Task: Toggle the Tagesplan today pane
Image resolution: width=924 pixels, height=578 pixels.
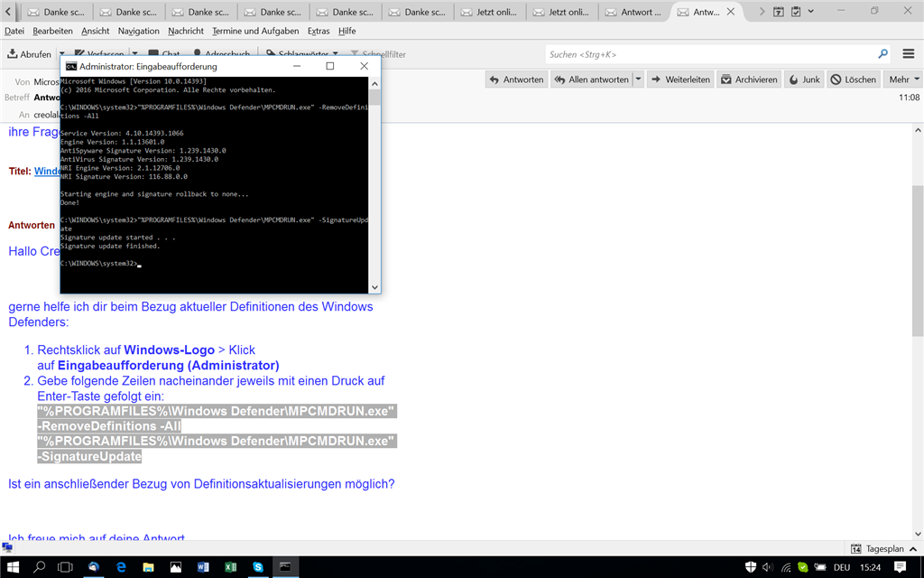Action: [x=884, y=548]
